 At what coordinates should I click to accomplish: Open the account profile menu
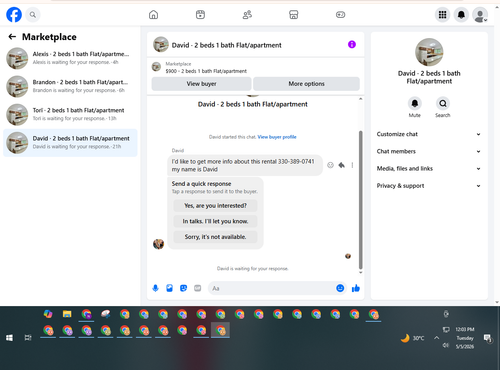click(480, 15)
